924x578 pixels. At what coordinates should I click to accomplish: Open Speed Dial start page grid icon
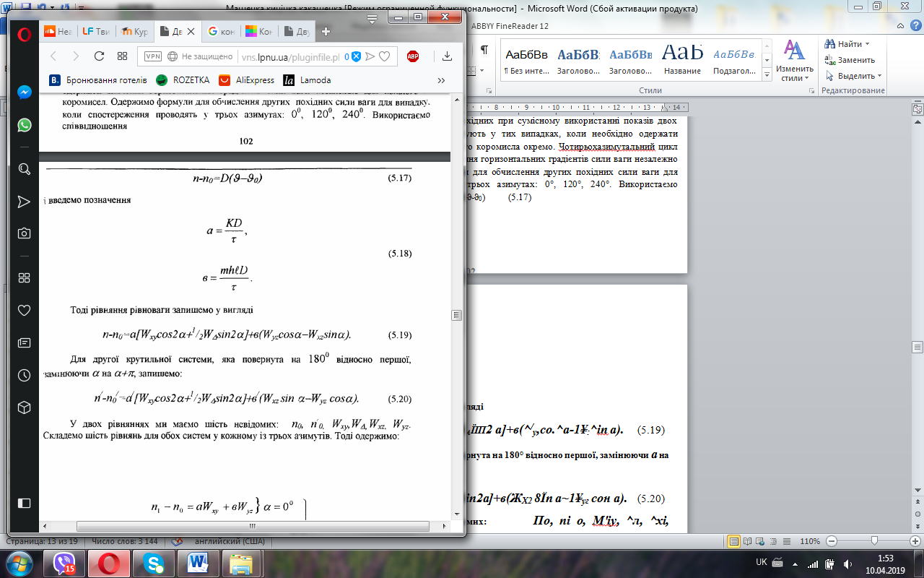(123, 56)
